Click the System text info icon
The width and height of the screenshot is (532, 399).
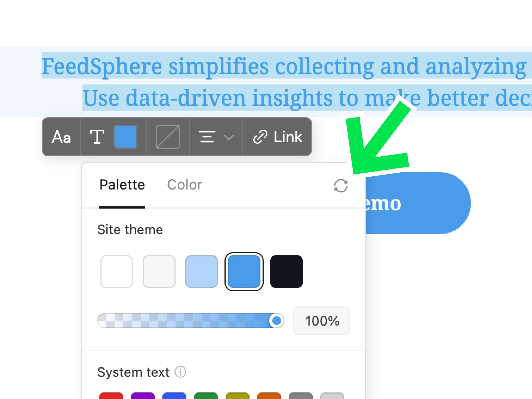coord(180,372)
